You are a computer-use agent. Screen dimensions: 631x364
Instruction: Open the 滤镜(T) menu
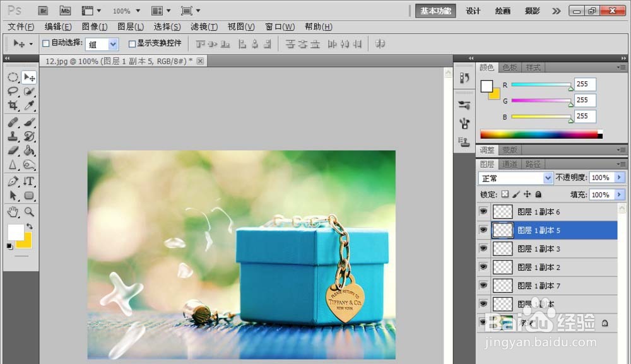click(x=204, y=27)
